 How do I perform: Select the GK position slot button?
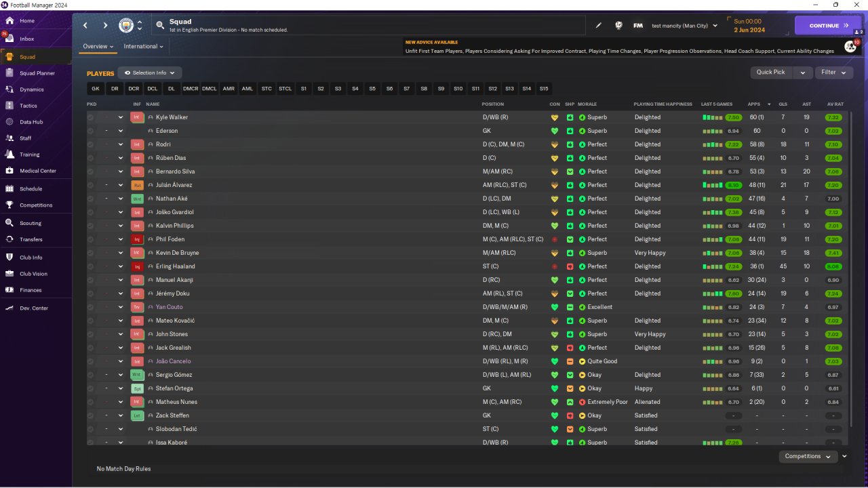tap(96, 89)
